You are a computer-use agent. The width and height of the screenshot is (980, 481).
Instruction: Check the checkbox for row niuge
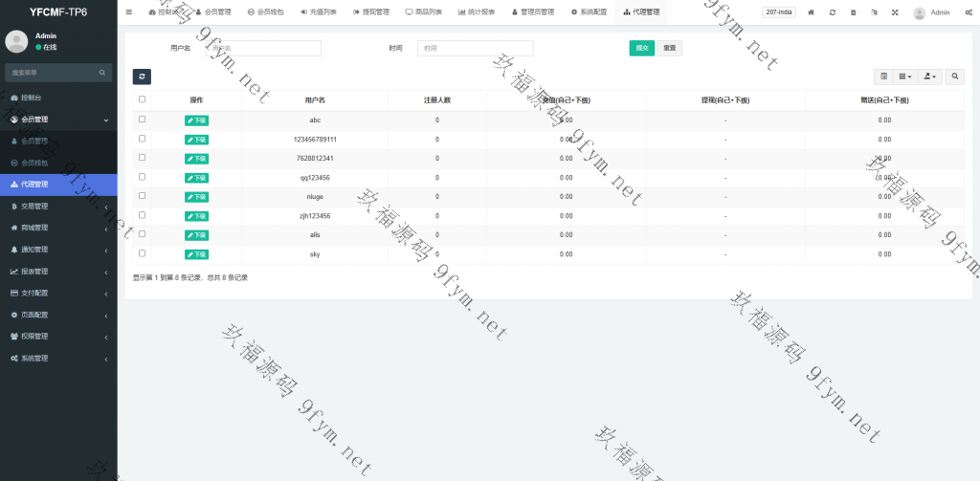pos(142,195)
